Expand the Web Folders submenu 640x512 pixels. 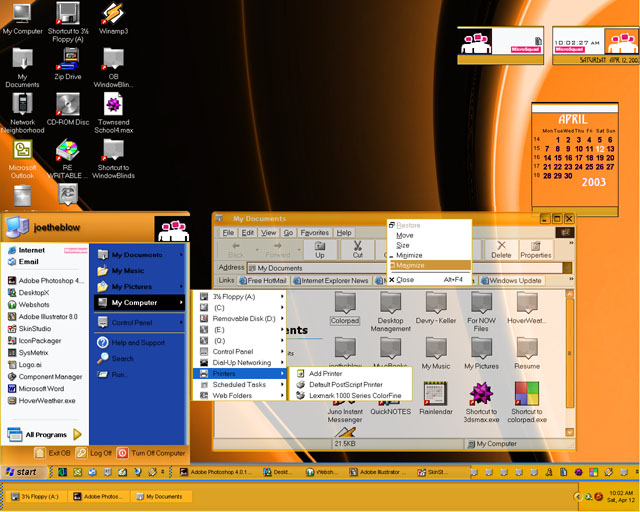[x=240, y=396]
